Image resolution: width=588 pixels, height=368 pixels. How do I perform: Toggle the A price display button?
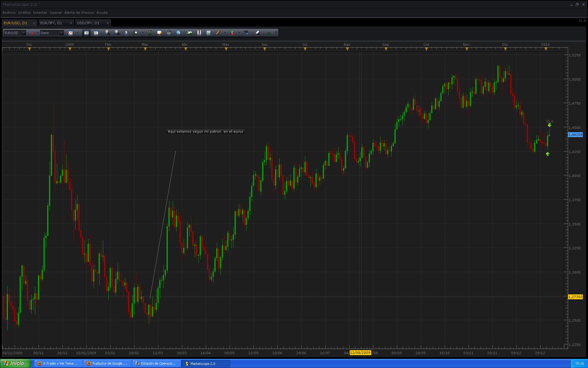point(96,33)
